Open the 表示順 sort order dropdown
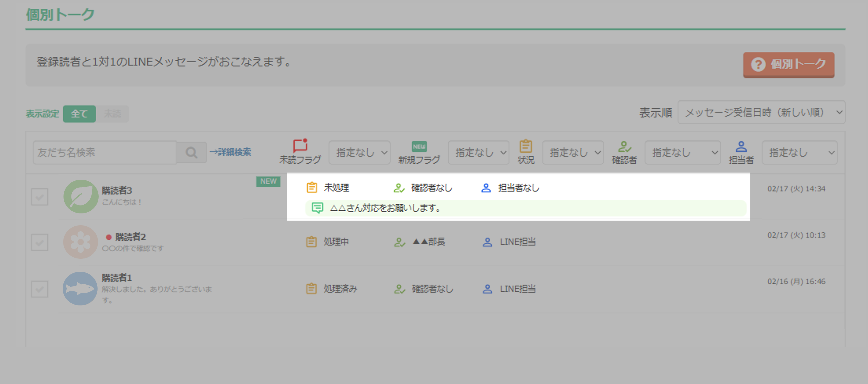This screenshot has width=868, height=384. click(761, 112)
